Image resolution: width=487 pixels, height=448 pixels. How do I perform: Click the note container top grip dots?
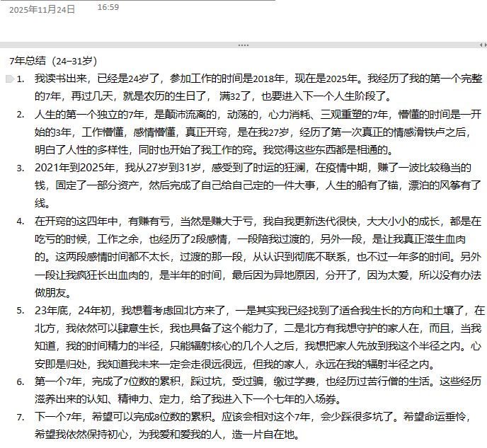243,45
